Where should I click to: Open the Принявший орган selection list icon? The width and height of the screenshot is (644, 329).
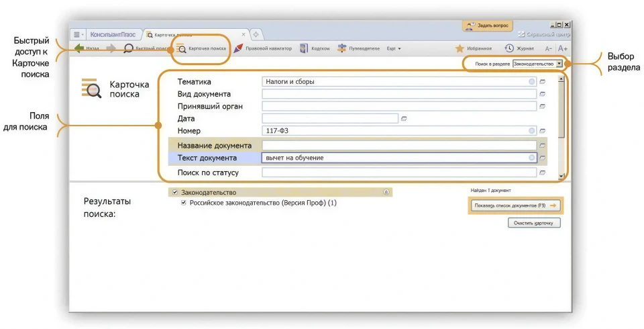click(542, 107)
